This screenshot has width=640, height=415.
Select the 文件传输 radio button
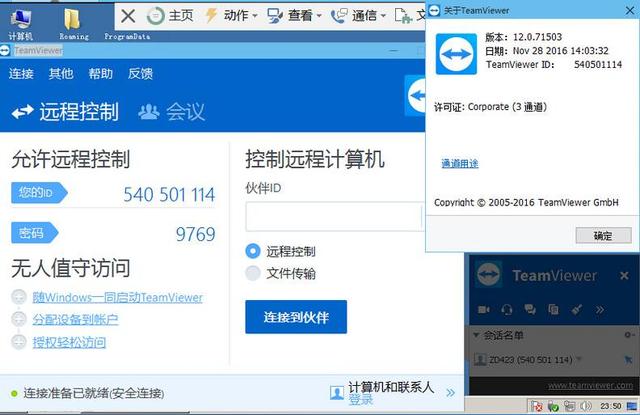click(x=253, y=273)
